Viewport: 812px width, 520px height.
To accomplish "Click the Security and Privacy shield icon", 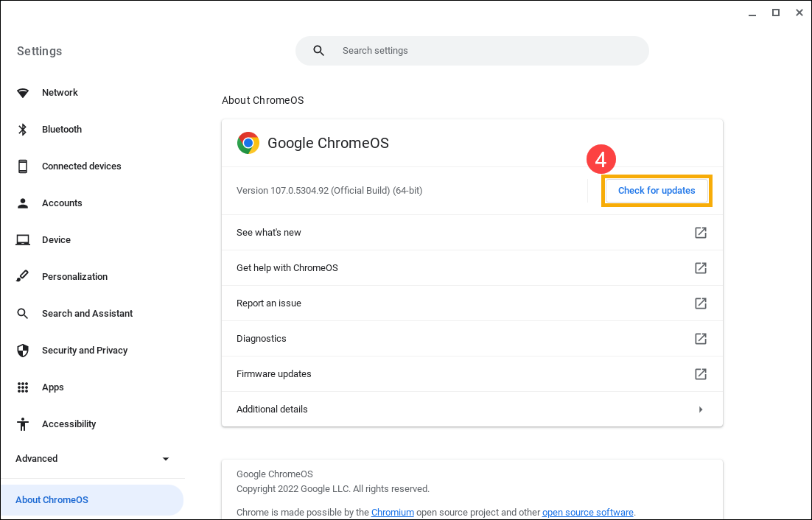I will (x=23, y=351).
